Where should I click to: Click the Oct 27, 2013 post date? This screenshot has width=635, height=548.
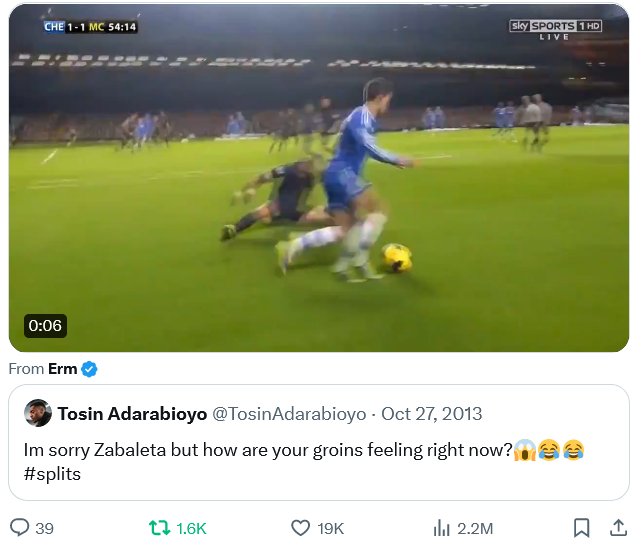(x=432, y=414)
